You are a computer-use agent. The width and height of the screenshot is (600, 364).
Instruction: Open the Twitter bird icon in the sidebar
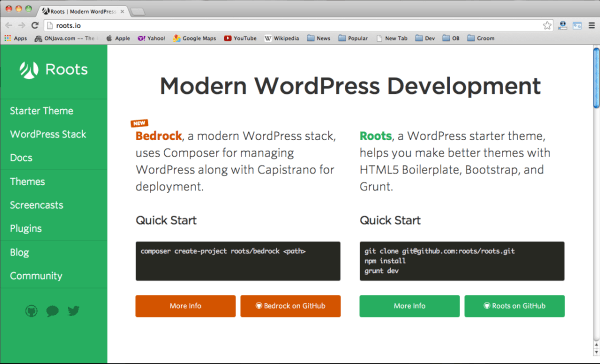click(x=73, y=311)
